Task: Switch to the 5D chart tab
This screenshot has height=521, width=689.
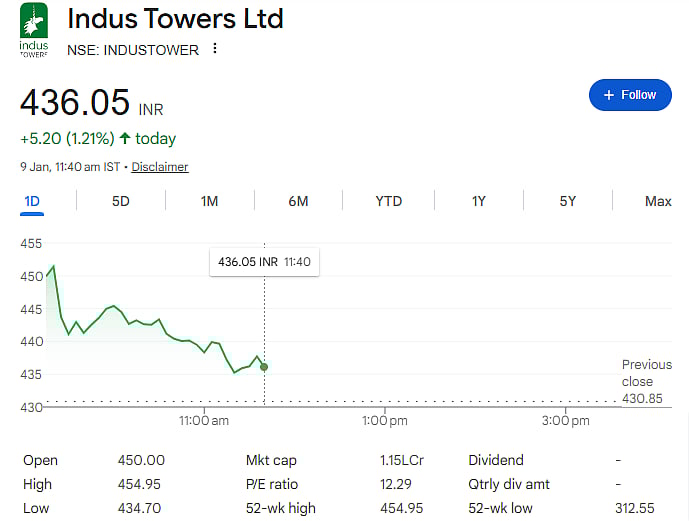Action: [121, 201]
